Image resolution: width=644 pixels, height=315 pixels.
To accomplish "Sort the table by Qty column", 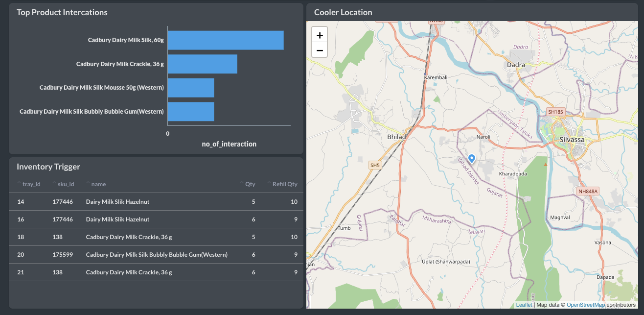I will (250, 184).
